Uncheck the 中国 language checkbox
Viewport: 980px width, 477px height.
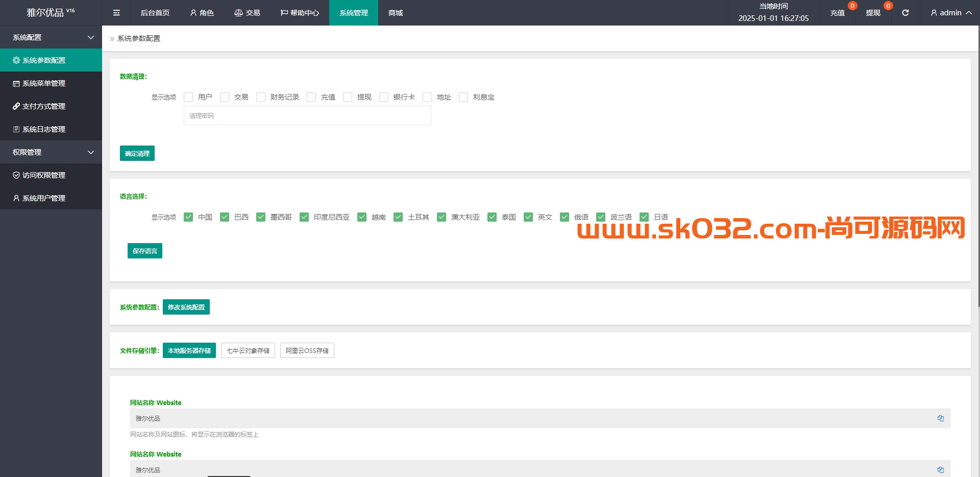(188, 217)
